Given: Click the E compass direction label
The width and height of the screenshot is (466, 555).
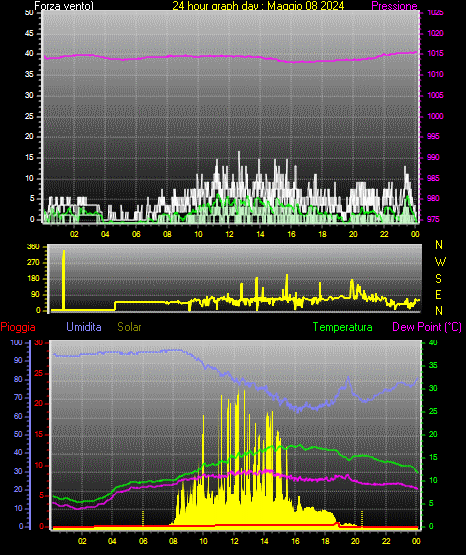Looking at the screenshot, I should tap(438, 295).
